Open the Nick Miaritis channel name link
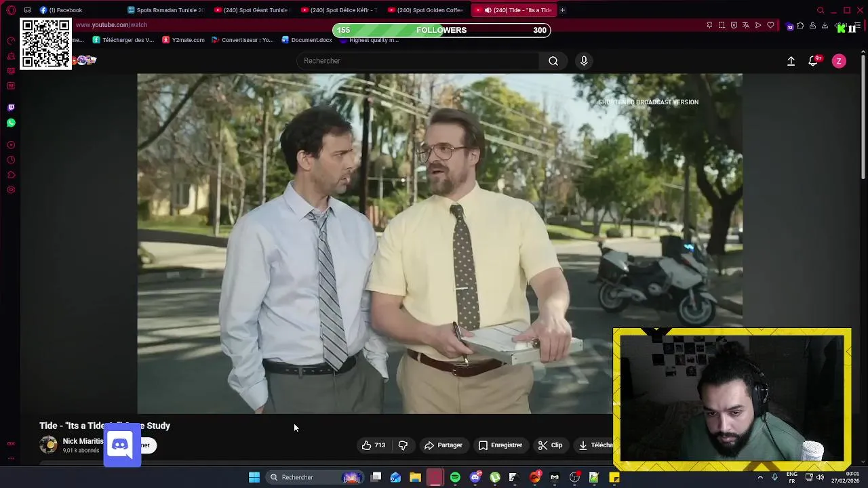Viewport: 868px width, 488px height. (x=83, y=441)
